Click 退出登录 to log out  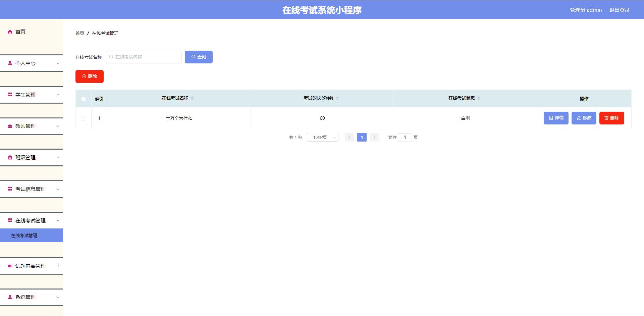pyautogui.click(x=620, y=10)
